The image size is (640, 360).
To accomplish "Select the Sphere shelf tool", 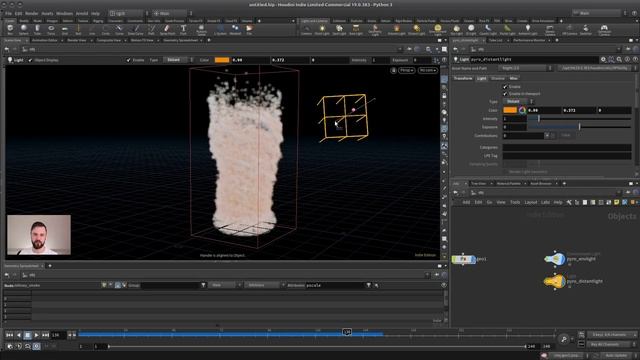I will [24, 29].
